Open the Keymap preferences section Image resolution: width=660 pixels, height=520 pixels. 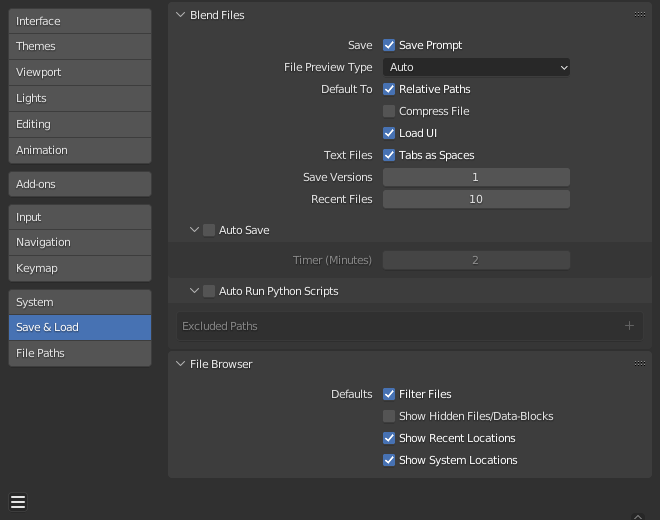(x=80, y=268)
